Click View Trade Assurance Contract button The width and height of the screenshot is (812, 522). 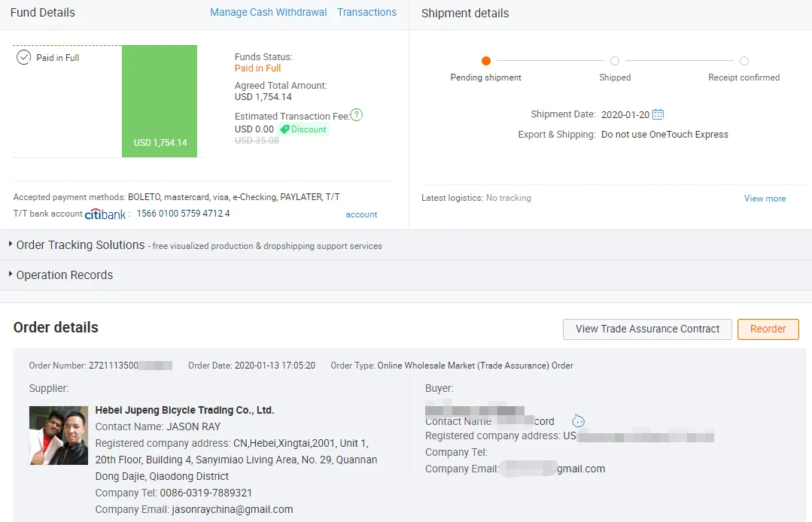[x=647, y=329]
